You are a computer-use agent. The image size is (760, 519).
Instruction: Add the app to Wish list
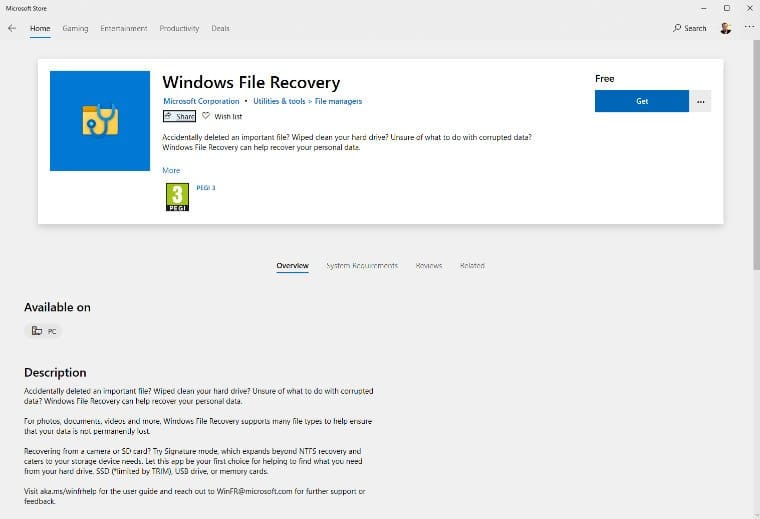click(x=222, y=116)
